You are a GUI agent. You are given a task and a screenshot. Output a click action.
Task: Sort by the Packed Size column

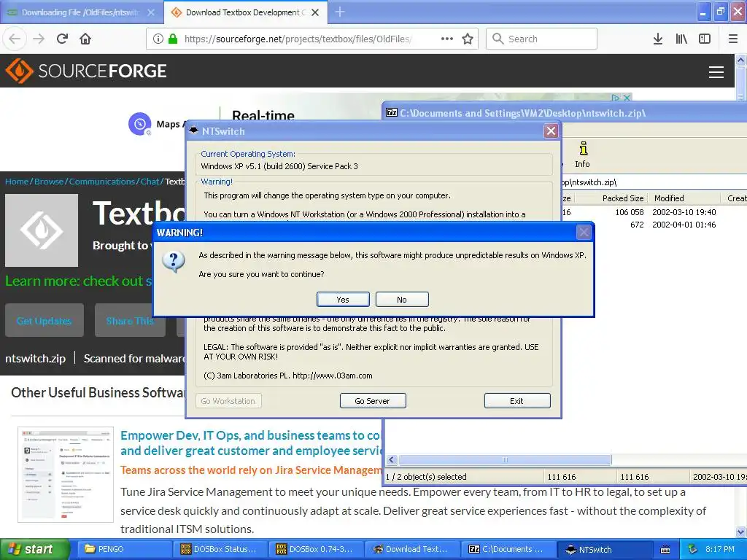click(623, 198)
